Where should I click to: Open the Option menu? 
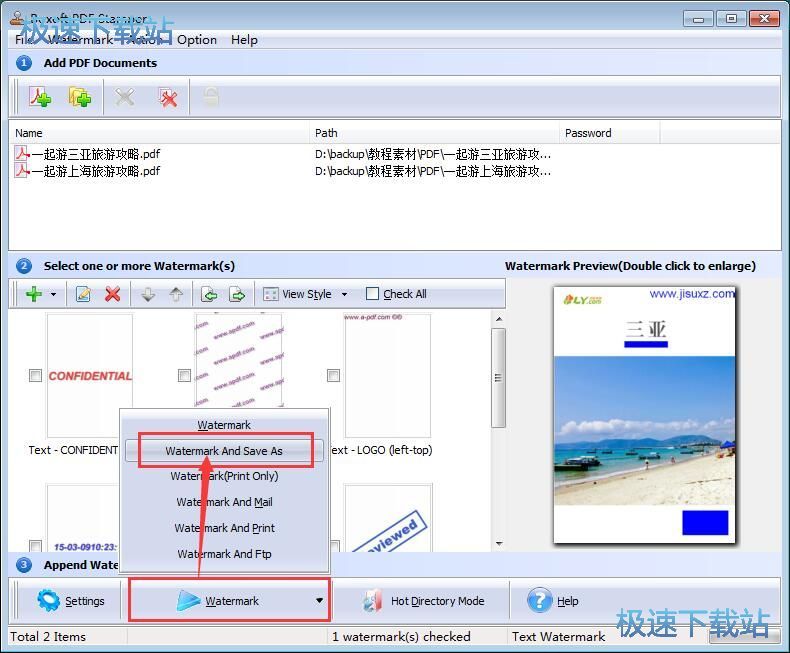pos(197,40)
